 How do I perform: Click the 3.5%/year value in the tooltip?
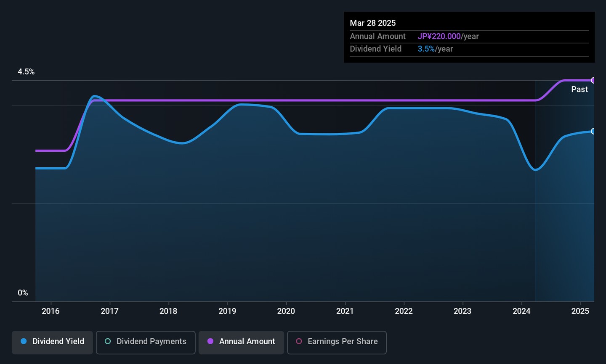point(435,49)
